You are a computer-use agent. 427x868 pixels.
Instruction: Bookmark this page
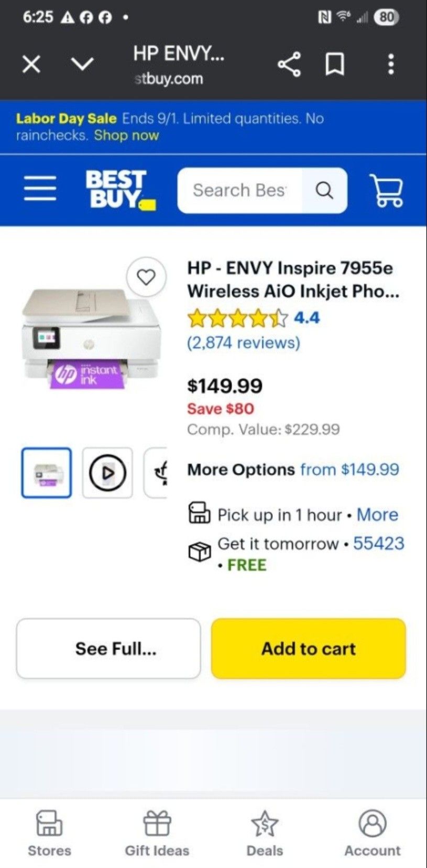[x=335, y=64]
